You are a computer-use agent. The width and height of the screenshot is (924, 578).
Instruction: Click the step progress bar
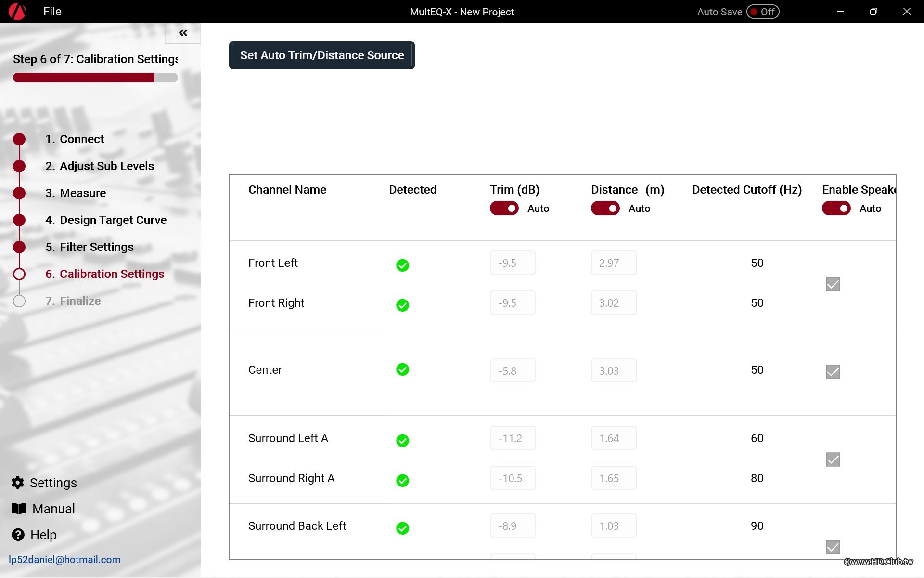tap(95, 78)
